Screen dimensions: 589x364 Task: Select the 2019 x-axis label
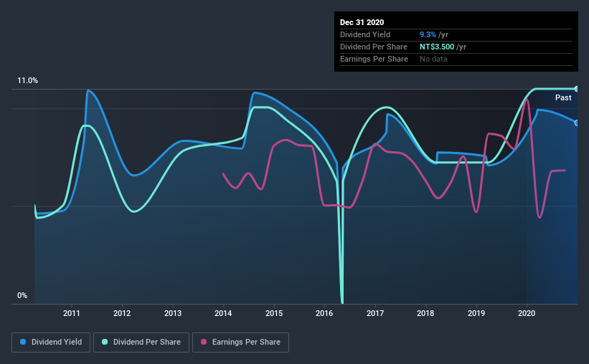pos(476,313)
